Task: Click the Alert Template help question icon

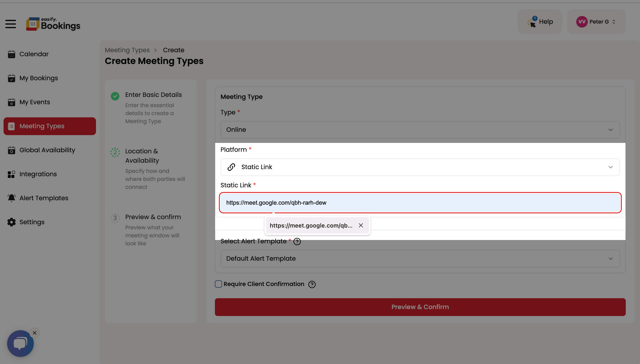Action: (297, 242)
